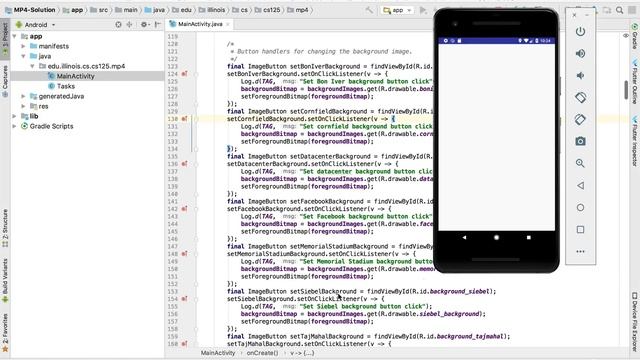Tap the phone's on-screen Back button

[464, 237]
